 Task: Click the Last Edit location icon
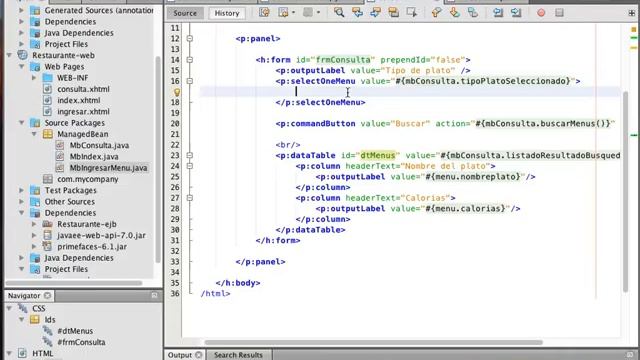click(264, 13)
